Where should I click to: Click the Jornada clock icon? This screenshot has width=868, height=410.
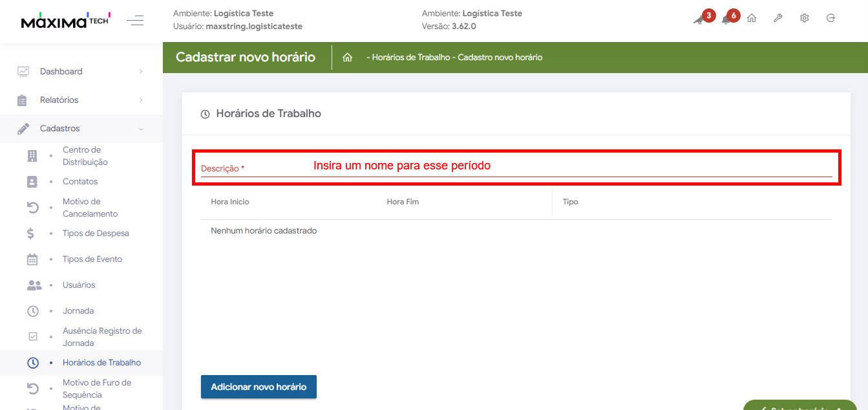tap(33, 311)
